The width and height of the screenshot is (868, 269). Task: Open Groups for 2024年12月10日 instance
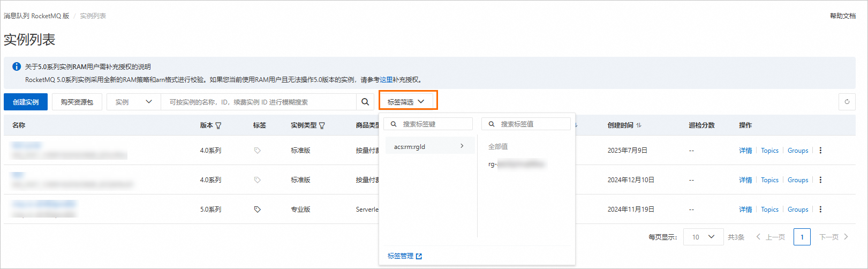click(798, 180)
